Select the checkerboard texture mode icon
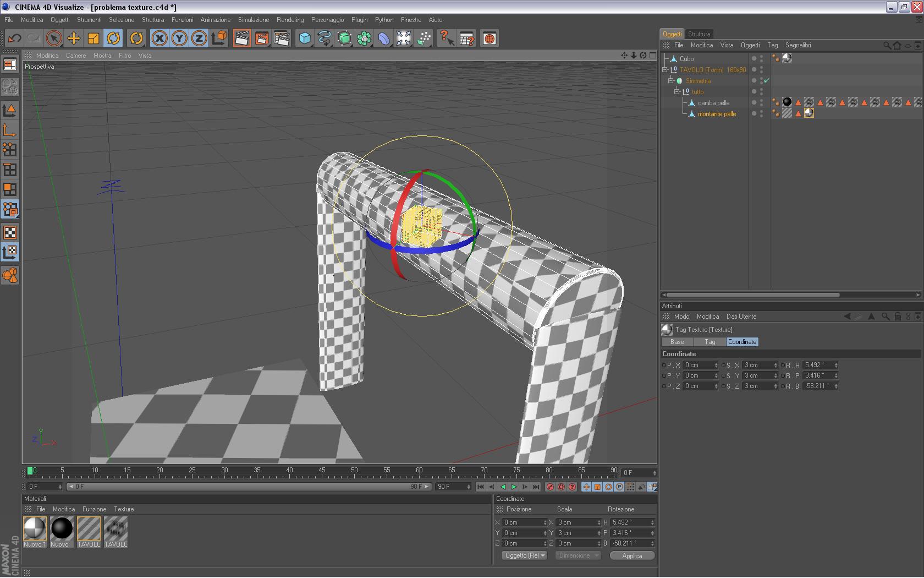This screenshot has height=578, width=924. (10, 232)
